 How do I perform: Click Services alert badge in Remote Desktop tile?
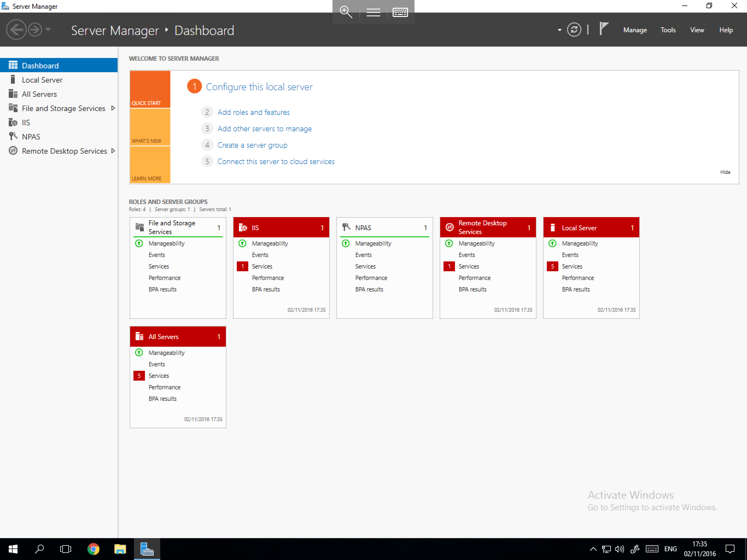[449, 266]
